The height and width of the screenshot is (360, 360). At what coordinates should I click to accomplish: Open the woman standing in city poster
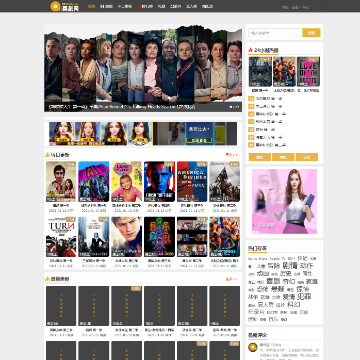pyautogui.click(x=94, y=237)
